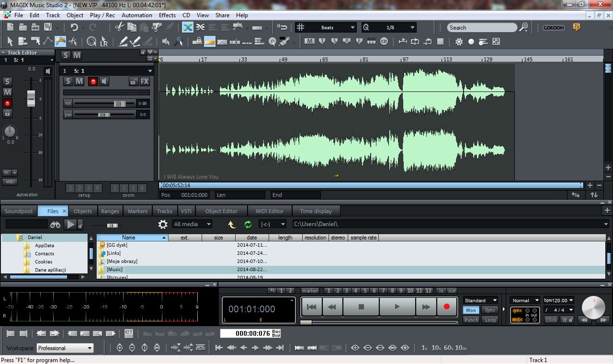Viewport: 613px width, 364px height.
Task: Open the [-c-] drive dropdown
Action: pyautogui.click(x=272, y=224)
